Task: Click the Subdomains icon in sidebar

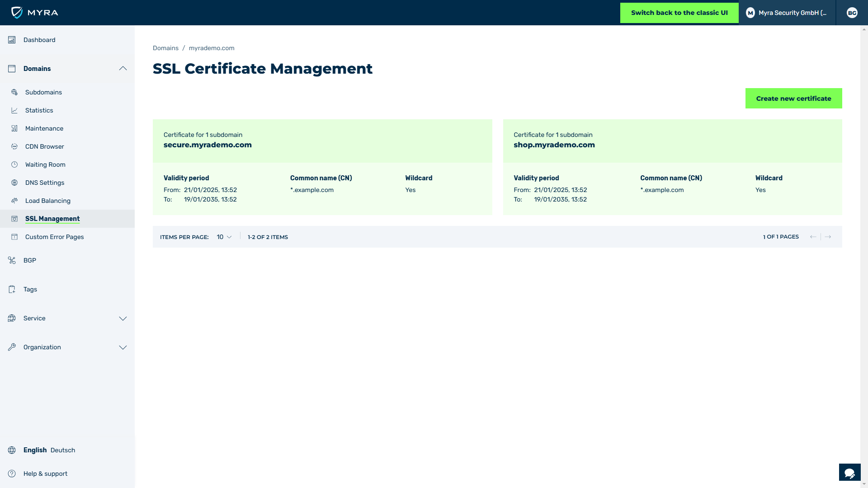Action: click(15, 92)
